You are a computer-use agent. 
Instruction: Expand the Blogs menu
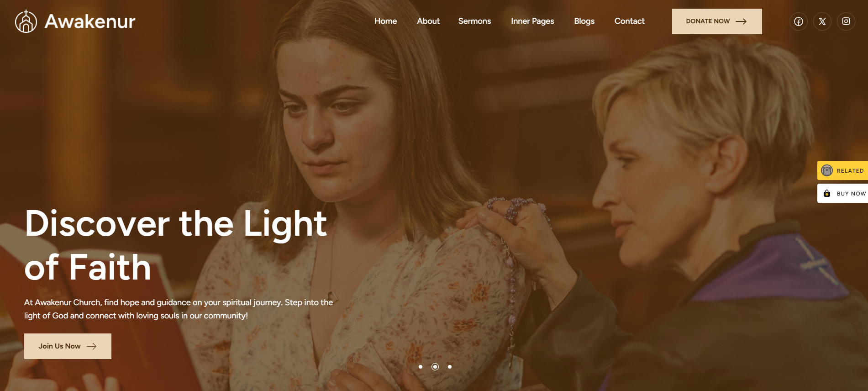pyautogui.click(x=584, y=21)
